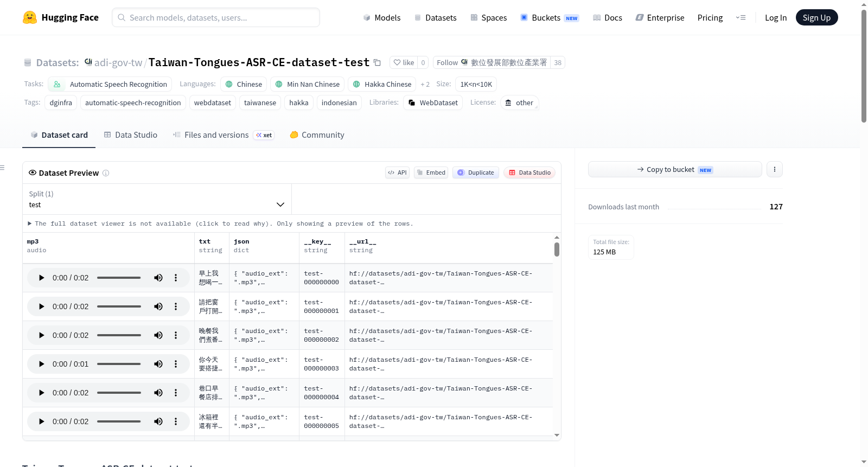Image resolution: width=868 pixels, height=467 pixels.
Task: Open the Pricing page
Action: point(710,17)
